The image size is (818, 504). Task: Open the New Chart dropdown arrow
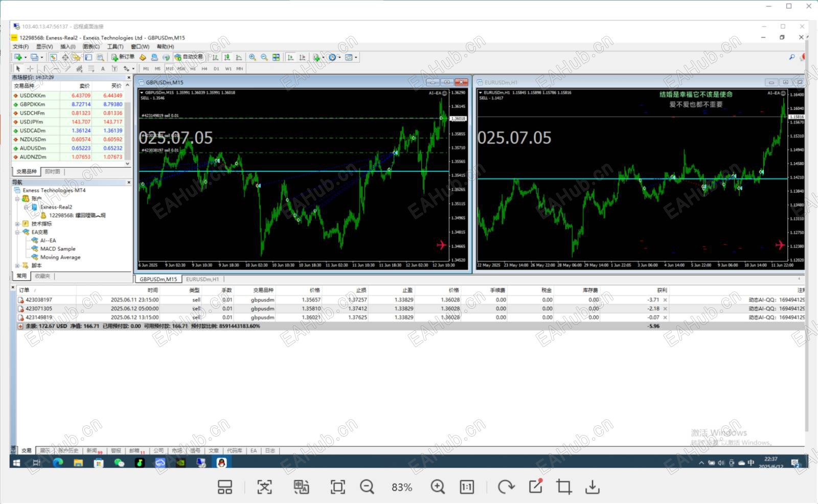click(26, 57)
